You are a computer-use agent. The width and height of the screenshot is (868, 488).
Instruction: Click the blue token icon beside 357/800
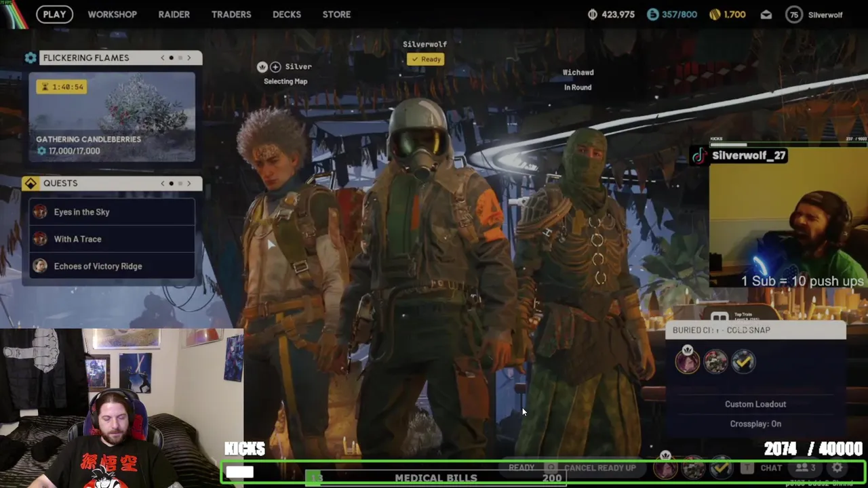click(652, 14)
